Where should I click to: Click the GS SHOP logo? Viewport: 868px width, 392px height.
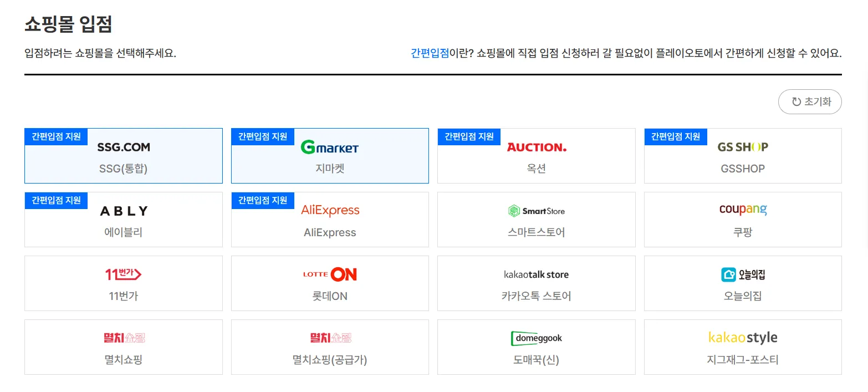point(743,147)
